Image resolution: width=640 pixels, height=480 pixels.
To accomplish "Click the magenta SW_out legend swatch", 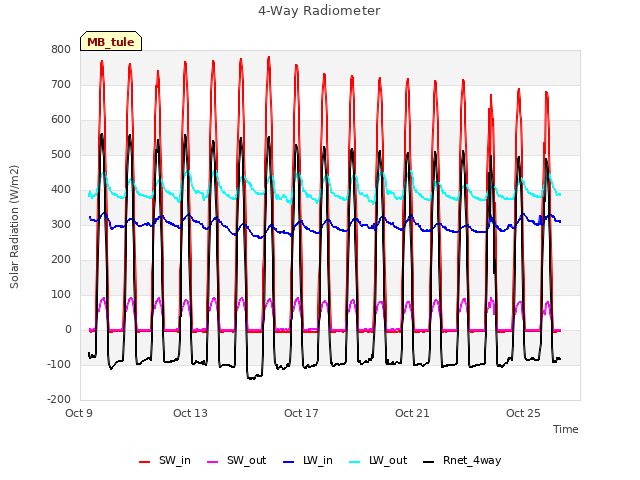I will tap(213, 462).
